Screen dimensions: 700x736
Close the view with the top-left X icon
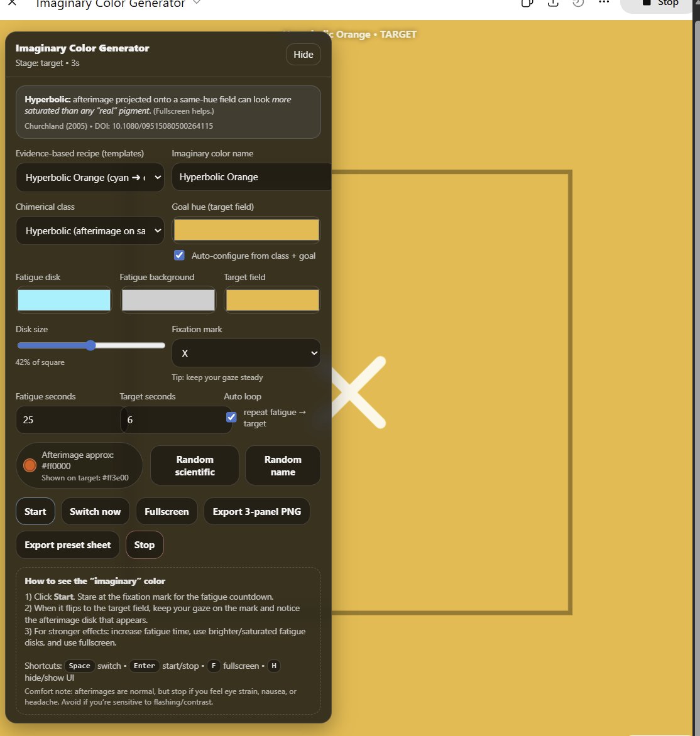click(12, 3)
